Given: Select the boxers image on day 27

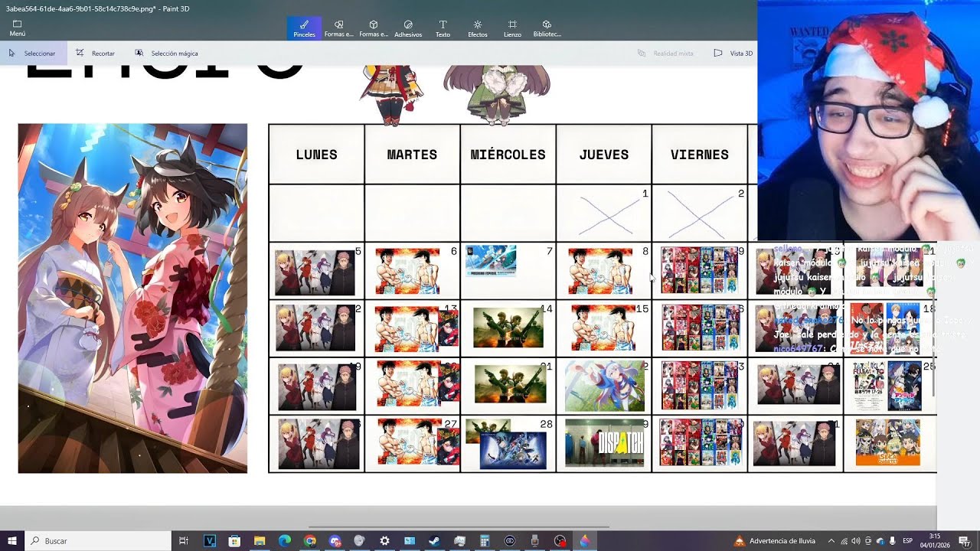Looking at the screenshot, I should pos(408,442).
